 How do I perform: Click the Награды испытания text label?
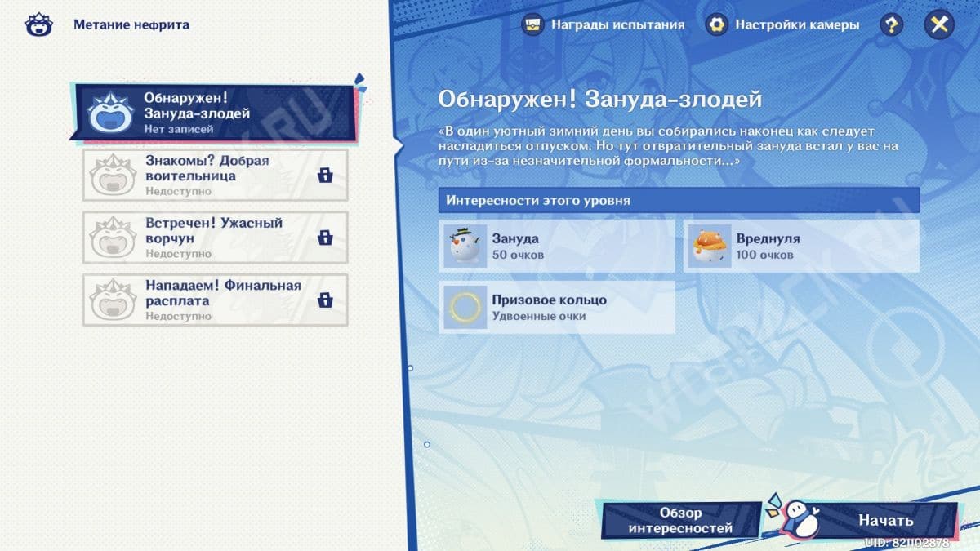617,24
